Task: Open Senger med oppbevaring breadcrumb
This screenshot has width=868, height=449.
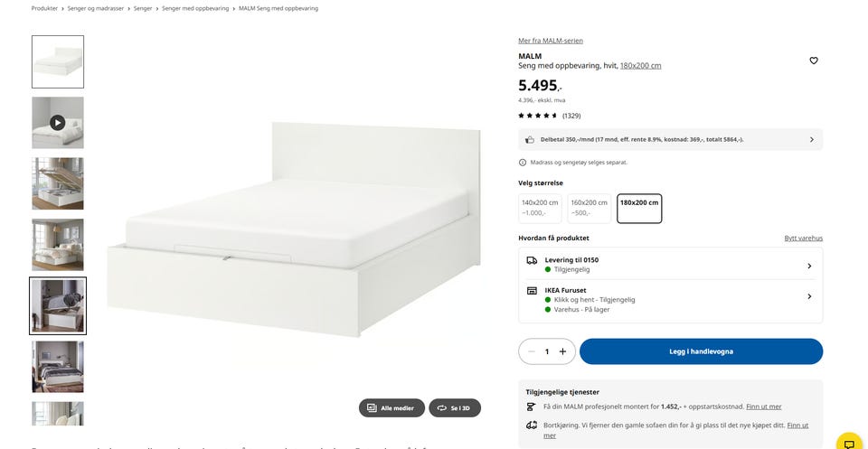Action: point(195,9)
